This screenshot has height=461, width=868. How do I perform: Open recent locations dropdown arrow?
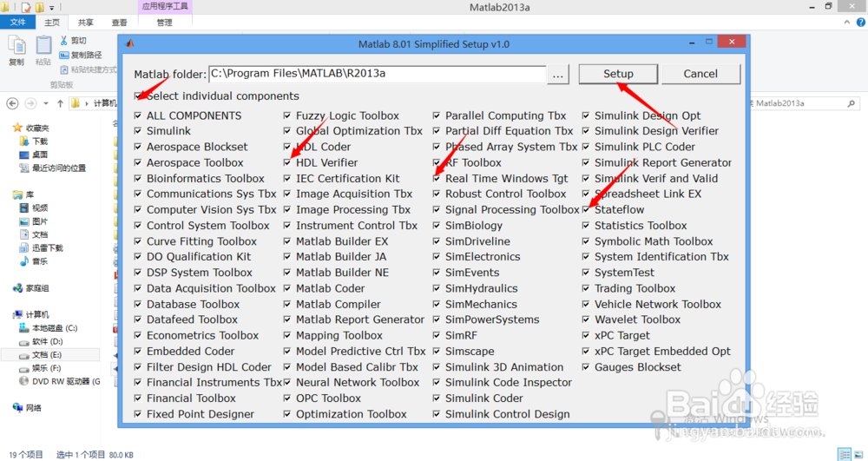pos(46,103)
